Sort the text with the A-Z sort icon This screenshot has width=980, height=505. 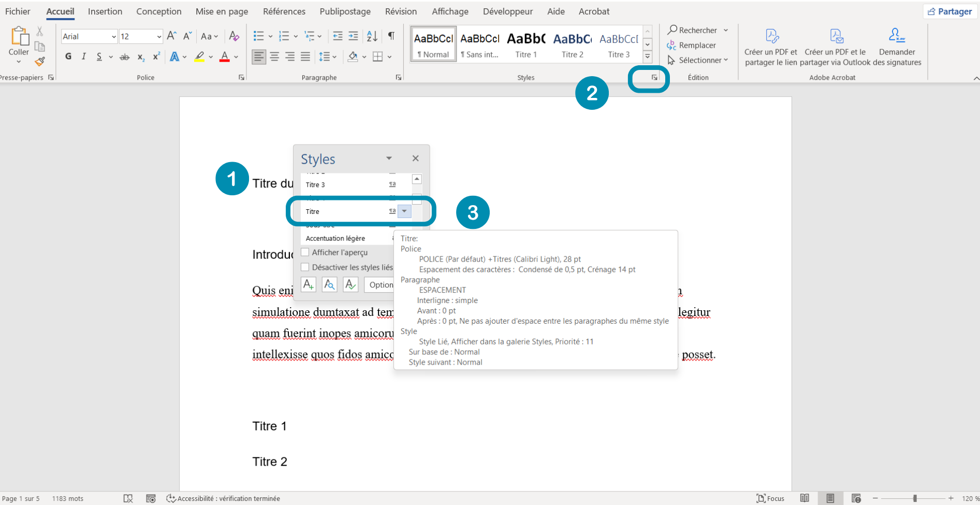click(x=372, y=36)
